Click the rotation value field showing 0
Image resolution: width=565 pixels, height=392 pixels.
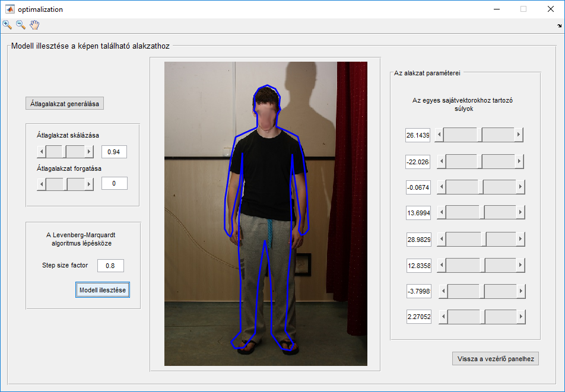click(x=114, y=184)
